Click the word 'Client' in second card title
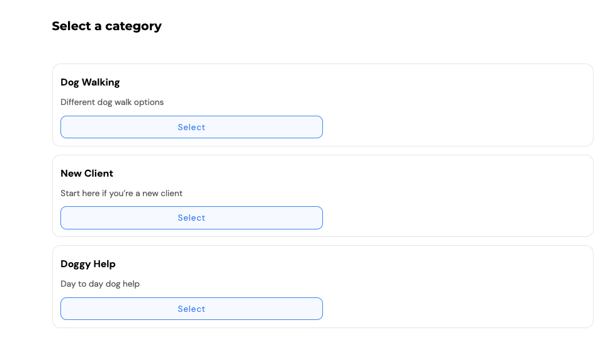This screenshot has width=610, height=364. point(98,174)
